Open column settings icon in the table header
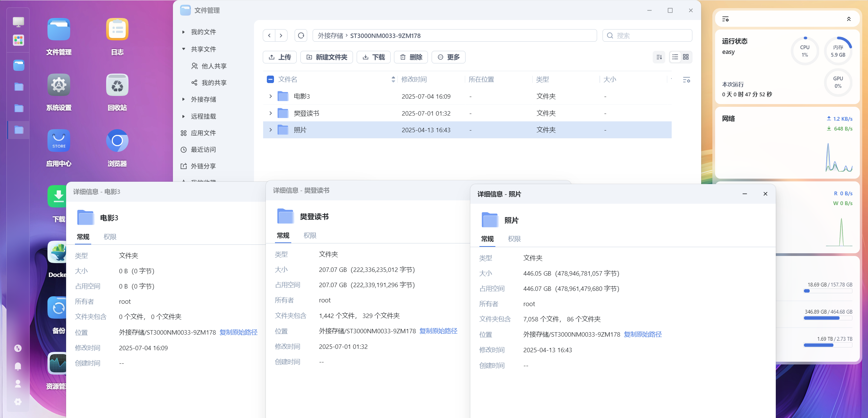Image resolution: width=868 pixels, height=418 pixels. 687,80
